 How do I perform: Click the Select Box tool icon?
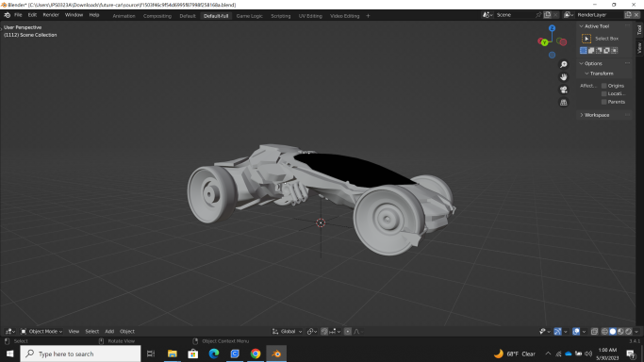586,39
